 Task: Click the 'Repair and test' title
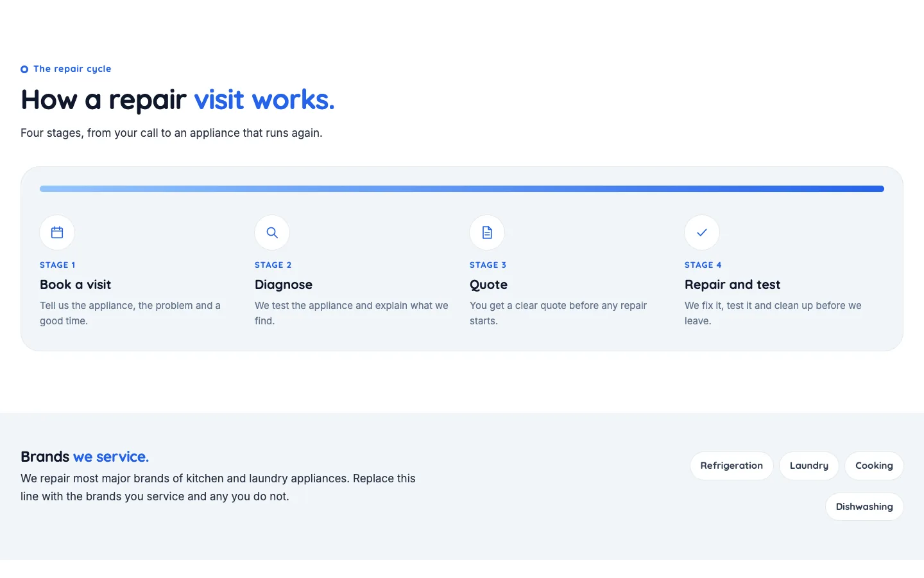tap(733, 285)
